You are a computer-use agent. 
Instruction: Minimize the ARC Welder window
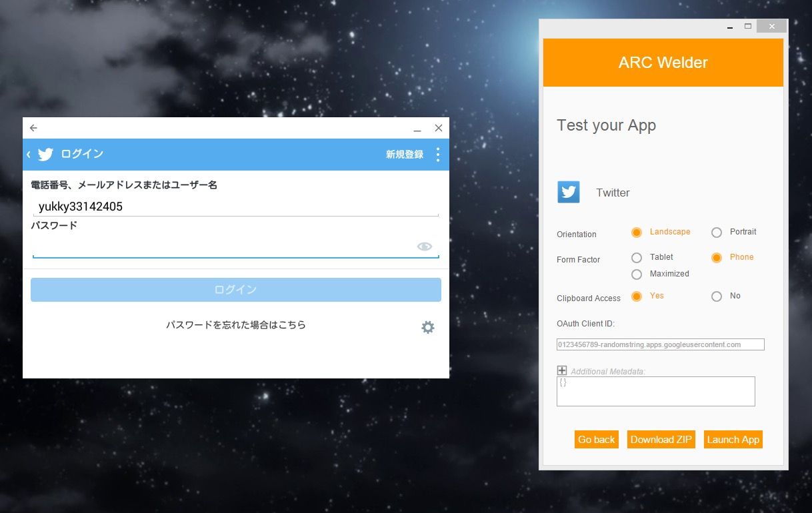(731, 27)
